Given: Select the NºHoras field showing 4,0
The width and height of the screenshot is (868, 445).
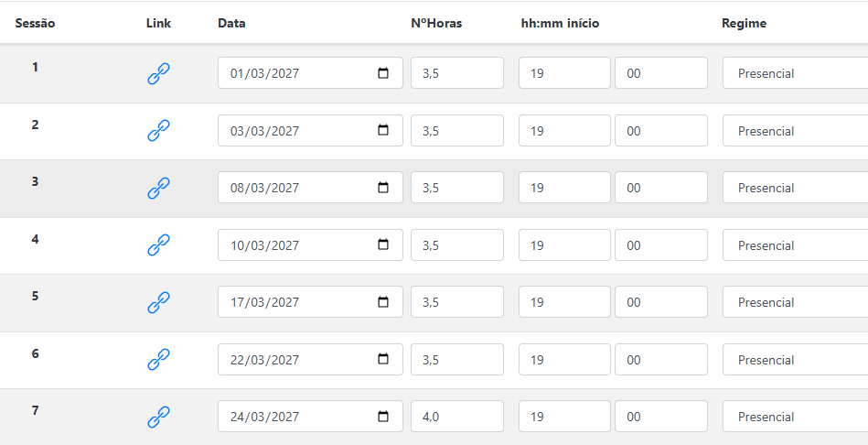Looking at the screenshot, I should 457,417.
